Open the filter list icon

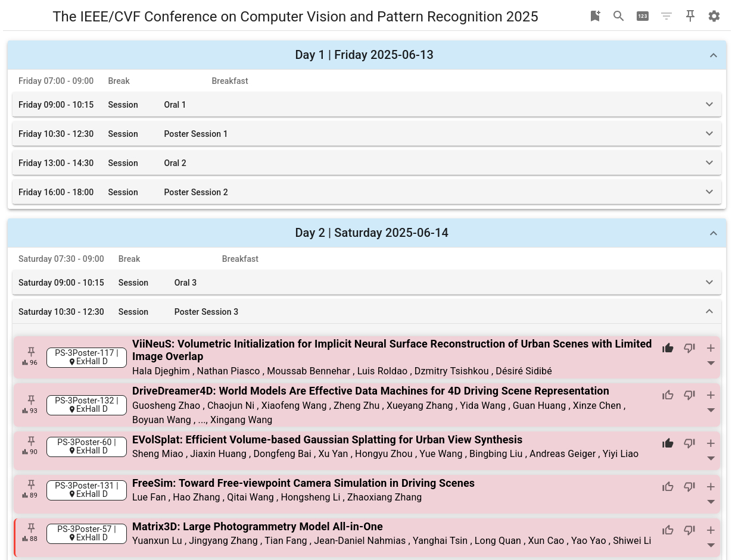pos(666,16)
